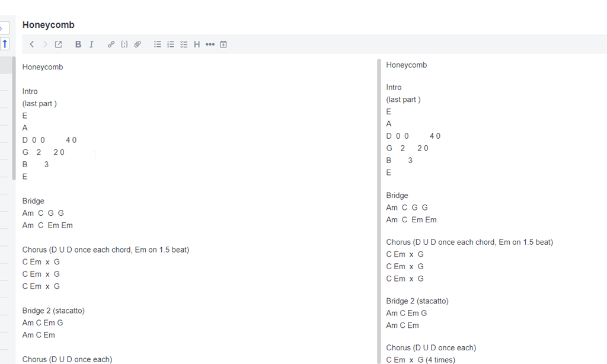Click the back navigation arrow

click(x=32, y=44)
